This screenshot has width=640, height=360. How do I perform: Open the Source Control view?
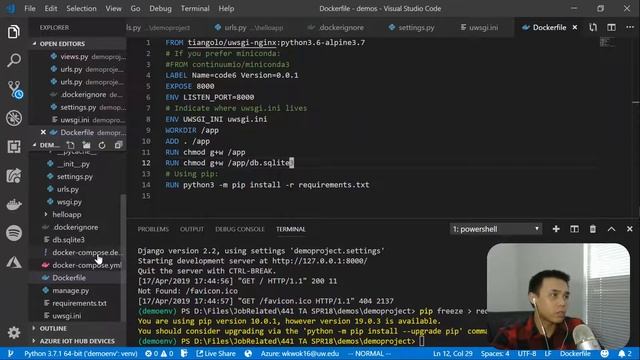coord(14,89)
